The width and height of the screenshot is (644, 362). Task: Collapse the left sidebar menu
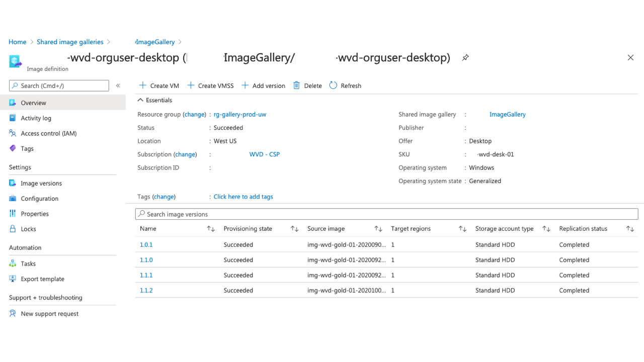click(118, 85)
